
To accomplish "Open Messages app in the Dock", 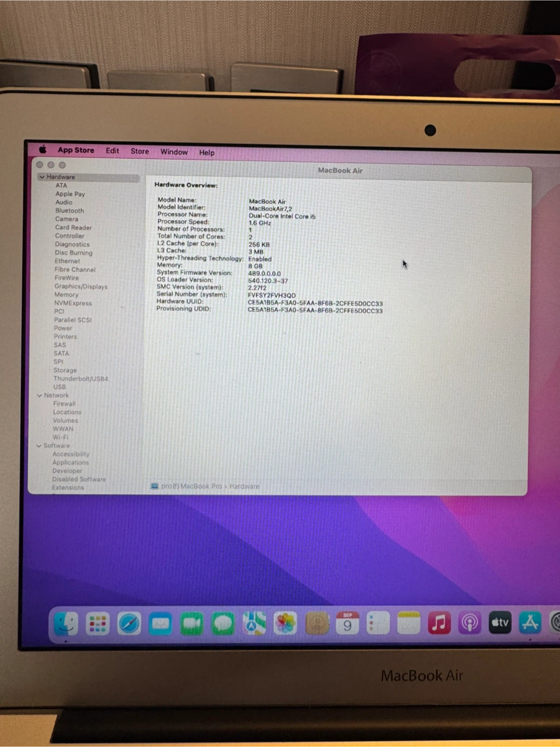I will pyautogui.click(x=223, y=624).
